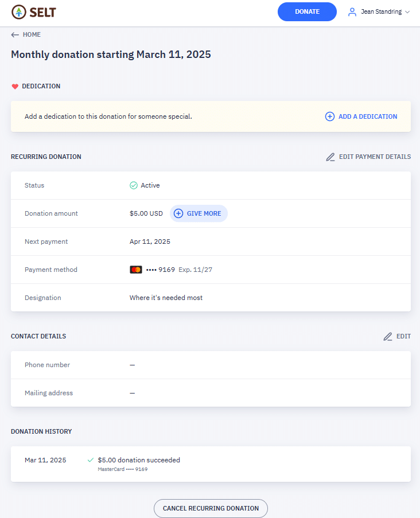
Task: Click the Mastercard logo in Payment method
Action: (x=136, y=270)
